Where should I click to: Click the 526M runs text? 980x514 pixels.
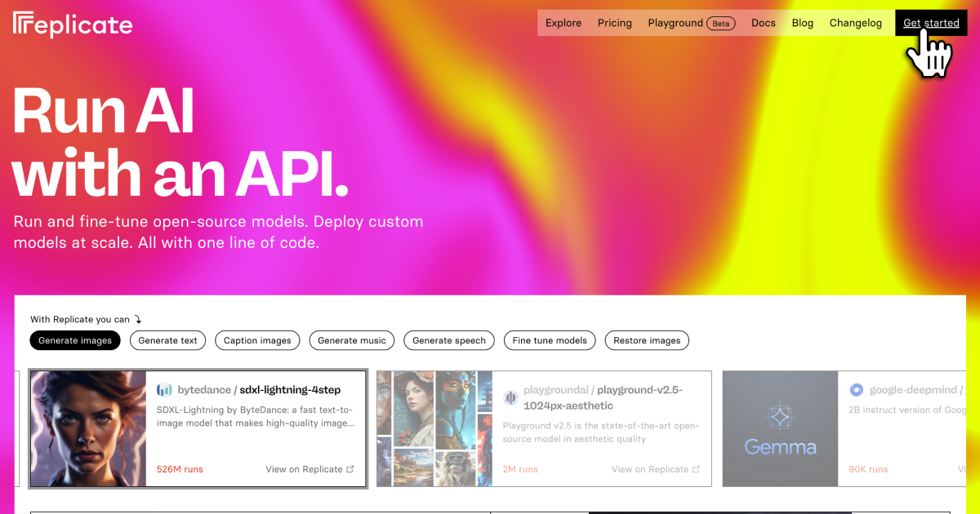pyautogui.click(x=180, y=469)
